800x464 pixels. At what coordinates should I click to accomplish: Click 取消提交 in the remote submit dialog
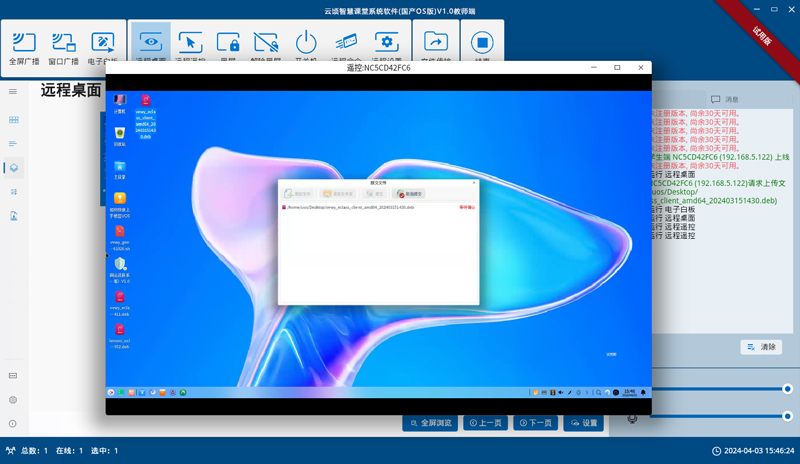coord(409,194)
